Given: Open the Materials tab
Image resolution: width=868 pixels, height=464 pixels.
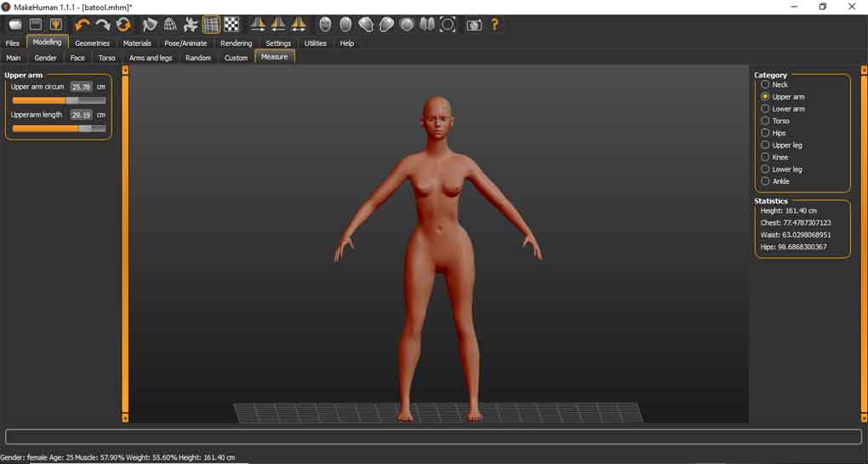Looking at the screenshot, I should [x=137, y=43].
